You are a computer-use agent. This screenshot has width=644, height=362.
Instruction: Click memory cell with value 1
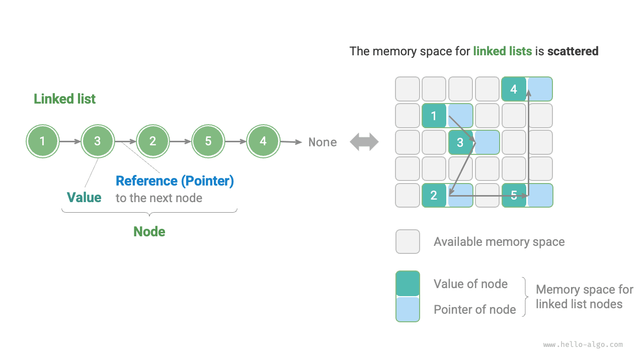click(434, 116)
